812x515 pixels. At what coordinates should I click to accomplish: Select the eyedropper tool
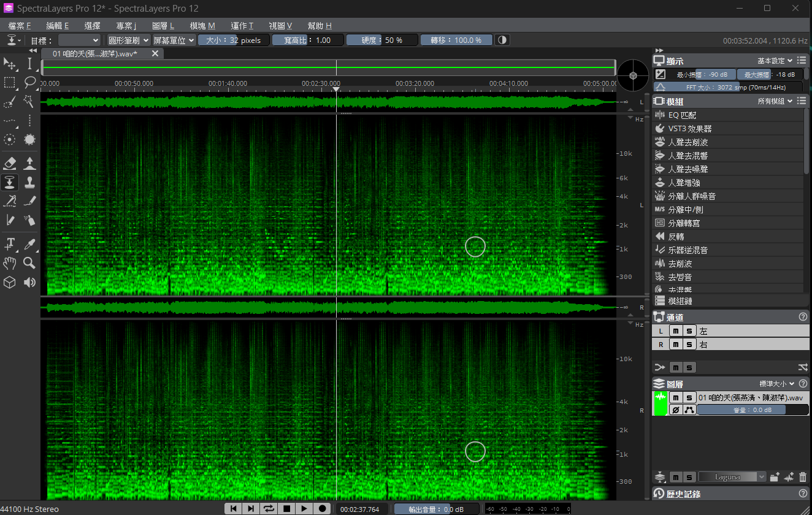[x=29, y=244]
